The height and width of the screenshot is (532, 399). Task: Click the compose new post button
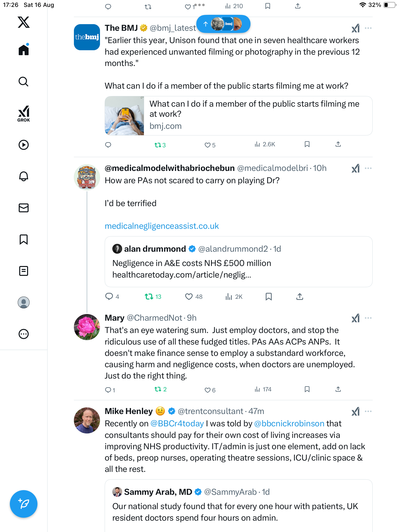pos(24,504)
